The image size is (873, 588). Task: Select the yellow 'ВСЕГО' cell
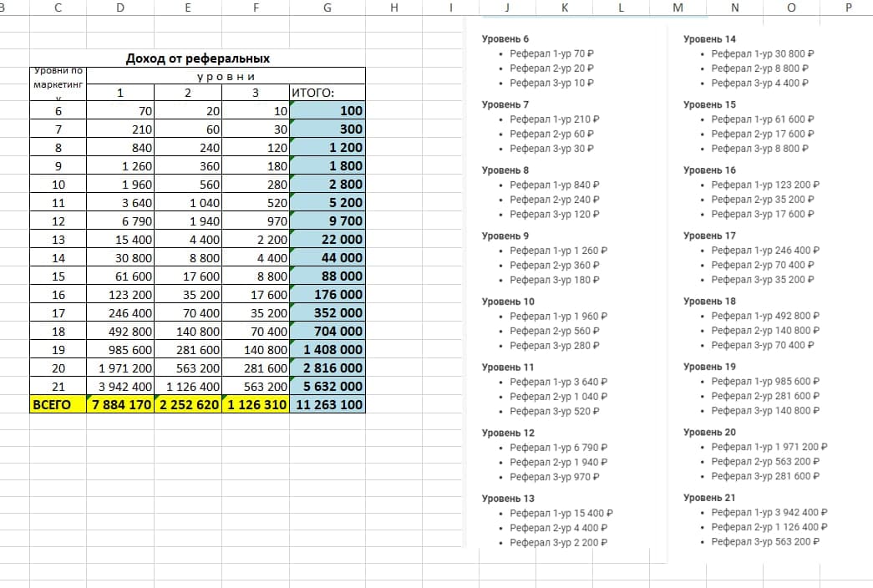click(x=58, y=405)
